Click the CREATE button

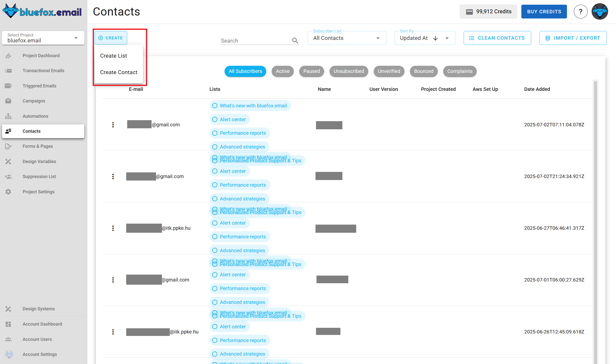[111, 38]
